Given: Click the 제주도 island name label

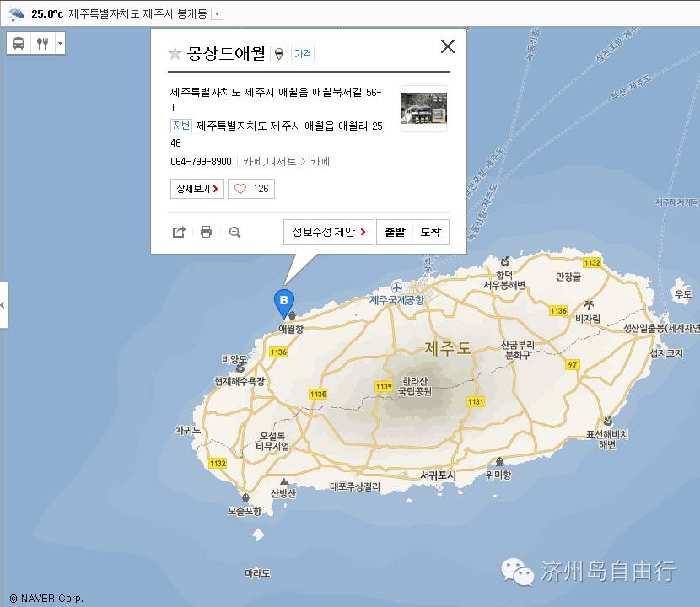Looking at the screenshot, I should pos(447,348).
